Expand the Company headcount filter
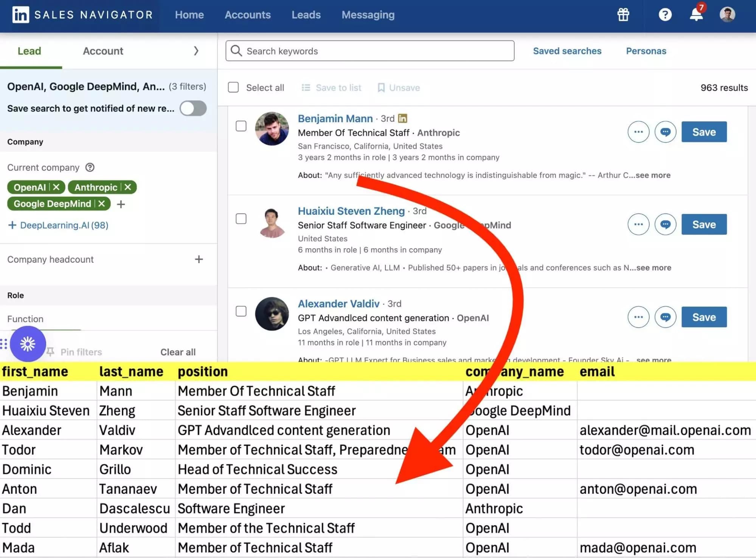The height and width of the screenshot is (558, 756). click(x=199, y=259)
